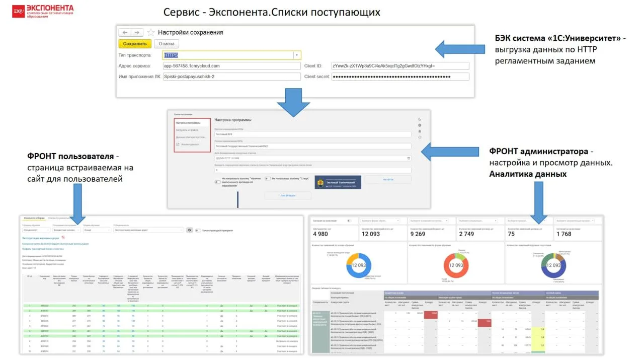
Task: Open the Бюджетная основа dropdown
Action: (66, 230)
